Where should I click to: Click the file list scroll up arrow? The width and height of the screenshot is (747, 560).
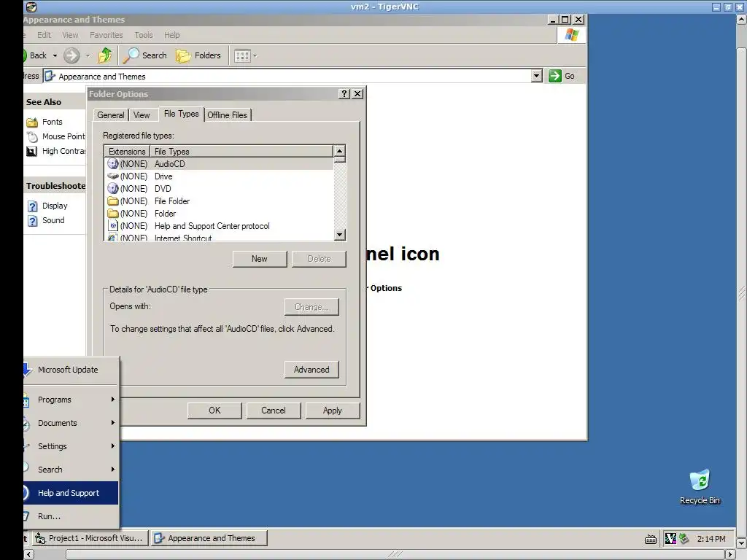[339, 151]
